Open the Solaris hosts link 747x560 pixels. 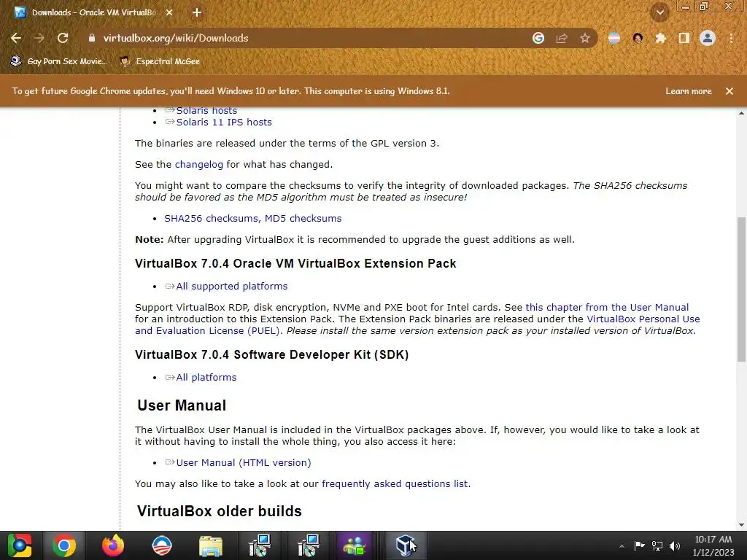[206, 111]
